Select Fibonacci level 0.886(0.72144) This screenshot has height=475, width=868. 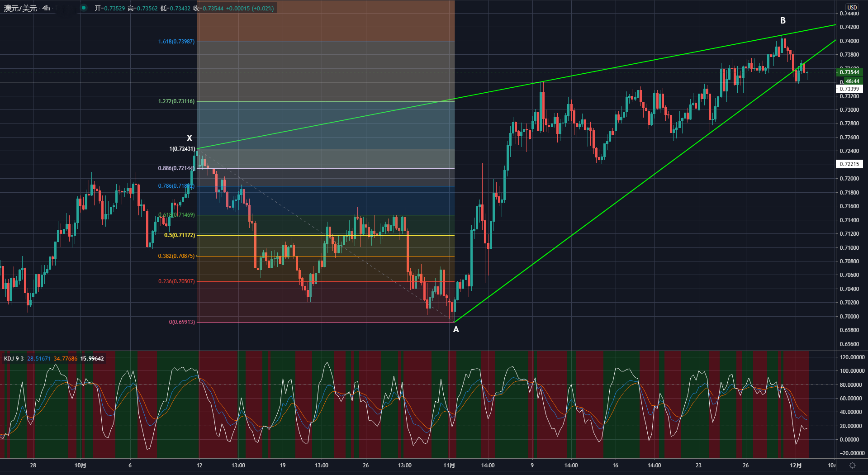tap(176, 168)
